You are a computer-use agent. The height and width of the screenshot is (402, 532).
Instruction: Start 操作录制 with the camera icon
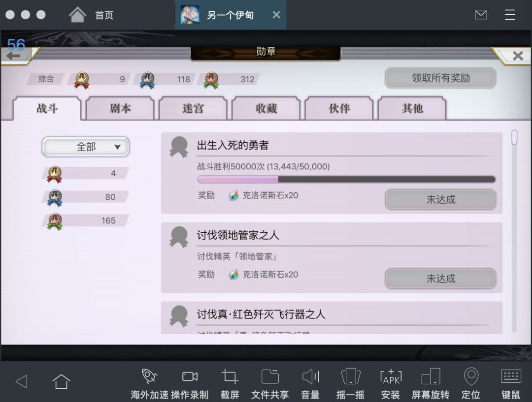(190, 376)
